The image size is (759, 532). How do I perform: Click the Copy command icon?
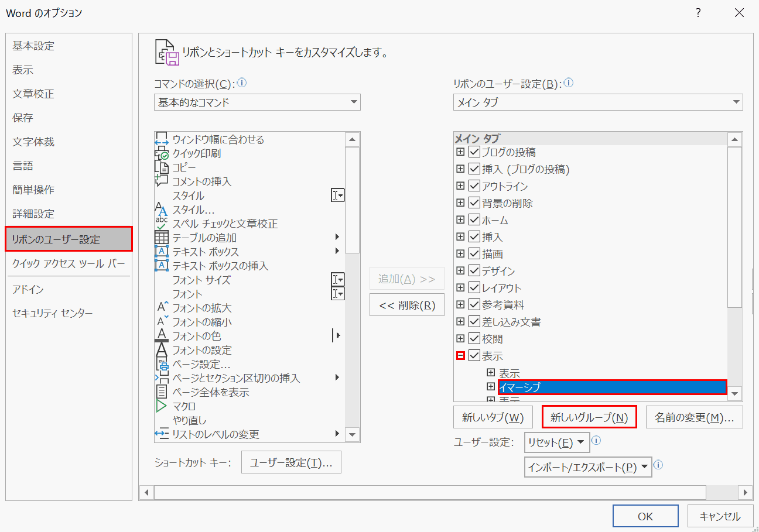161,167
